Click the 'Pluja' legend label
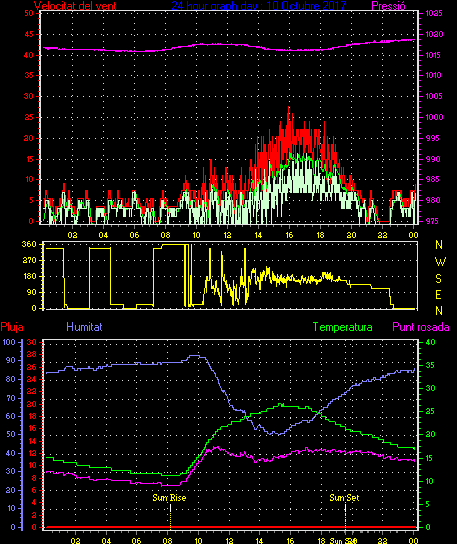Screen dimensions: 457x544 click(12, 327)
